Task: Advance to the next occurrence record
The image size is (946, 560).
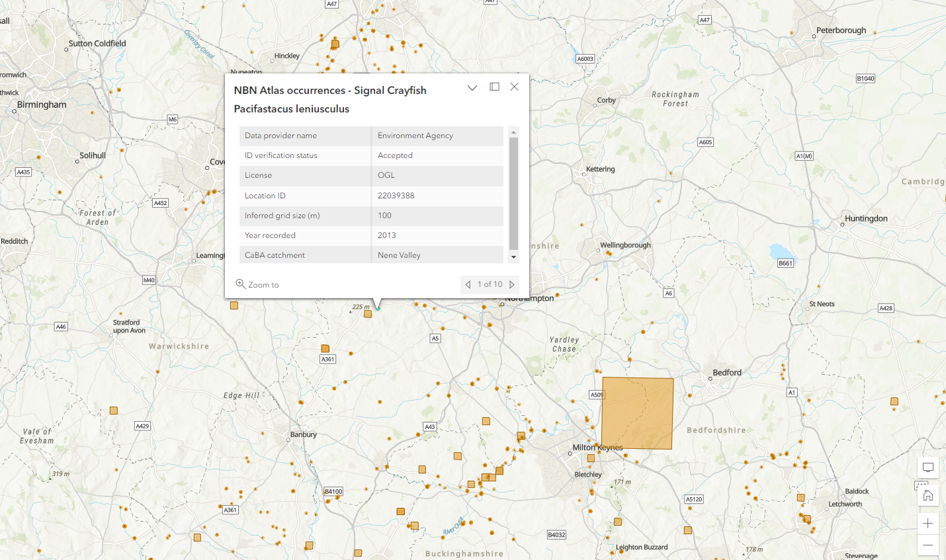Action: click(x=512, y=284)
